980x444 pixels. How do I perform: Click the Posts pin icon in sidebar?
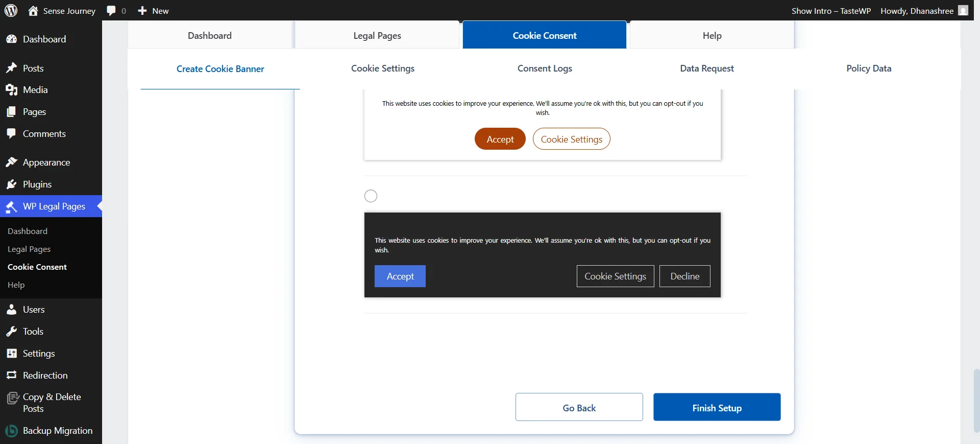pos(11,68)
